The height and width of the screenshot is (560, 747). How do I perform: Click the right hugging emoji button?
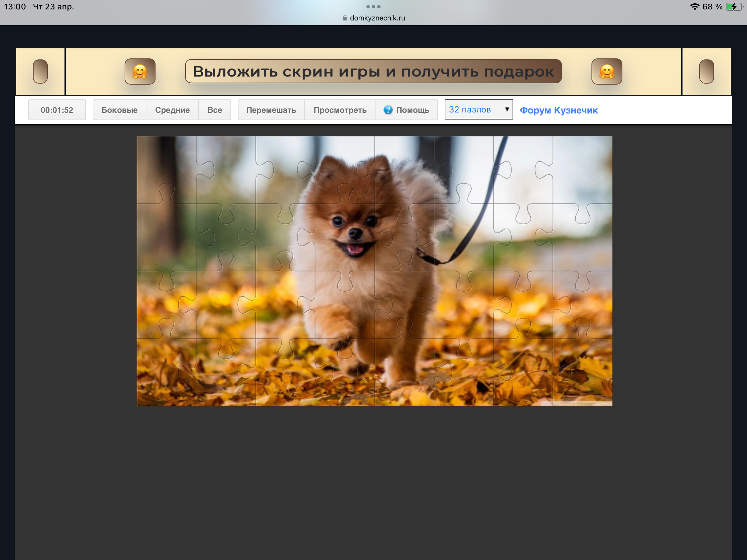(x=607, y=71)
